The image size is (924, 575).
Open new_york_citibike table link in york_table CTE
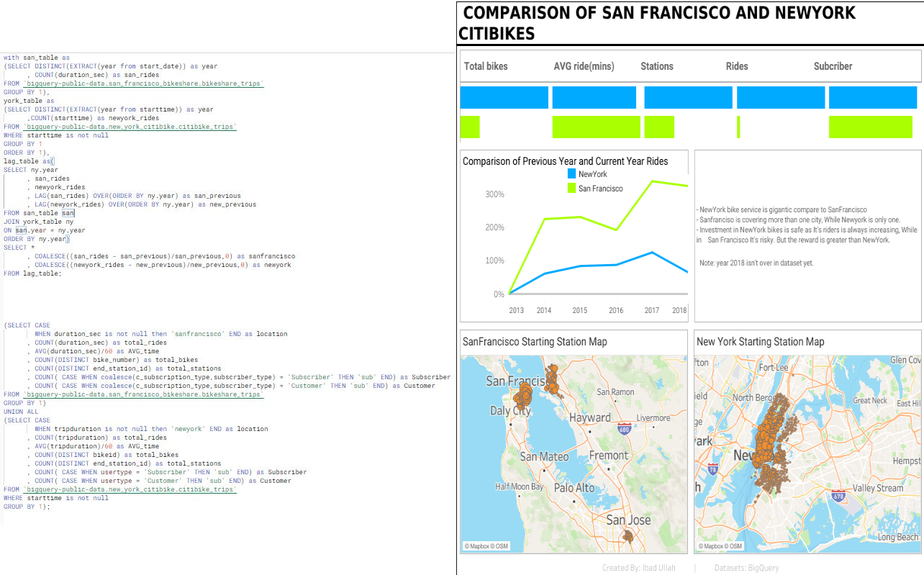(x=130, y=127)
